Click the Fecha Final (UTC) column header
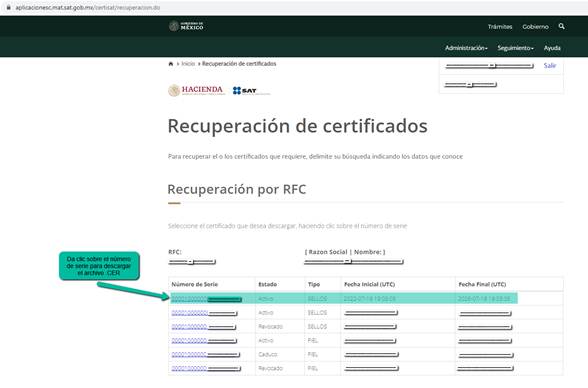This screenshot has width=588, height=388. point(482,284)
